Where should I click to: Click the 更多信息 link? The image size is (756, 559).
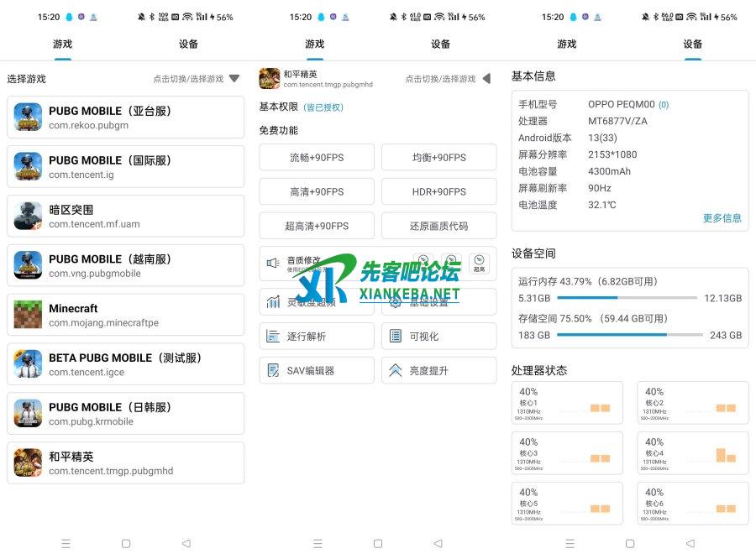tap(722, 218)
